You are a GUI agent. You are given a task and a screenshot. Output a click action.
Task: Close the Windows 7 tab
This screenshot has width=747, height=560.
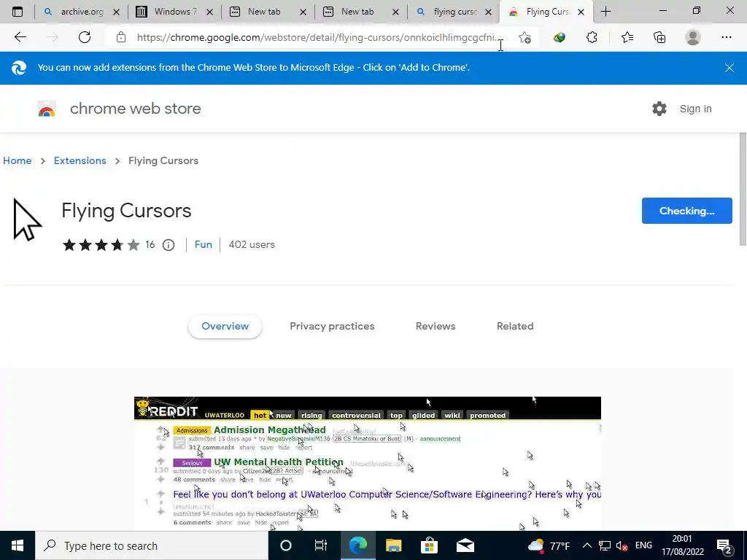point(209,12)
